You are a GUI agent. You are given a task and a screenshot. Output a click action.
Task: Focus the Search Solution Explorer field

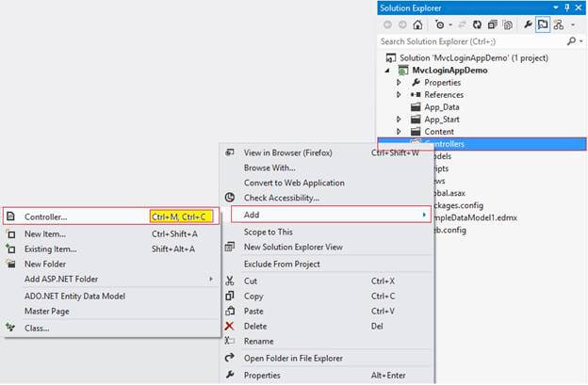pyautogui.click(x=472, y=41)
